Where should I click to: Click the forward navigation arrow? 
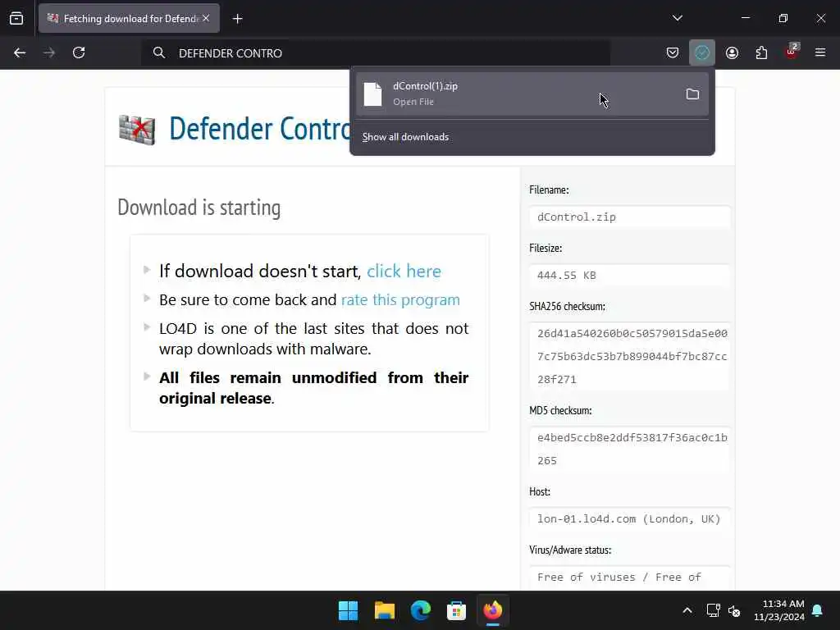coord(49,52)
